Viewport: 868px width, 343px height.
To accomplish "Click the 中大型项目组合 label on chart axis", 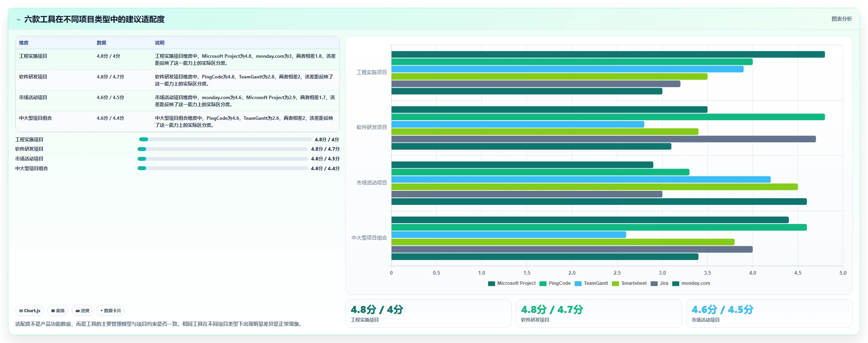I will (x=369, y=238).
